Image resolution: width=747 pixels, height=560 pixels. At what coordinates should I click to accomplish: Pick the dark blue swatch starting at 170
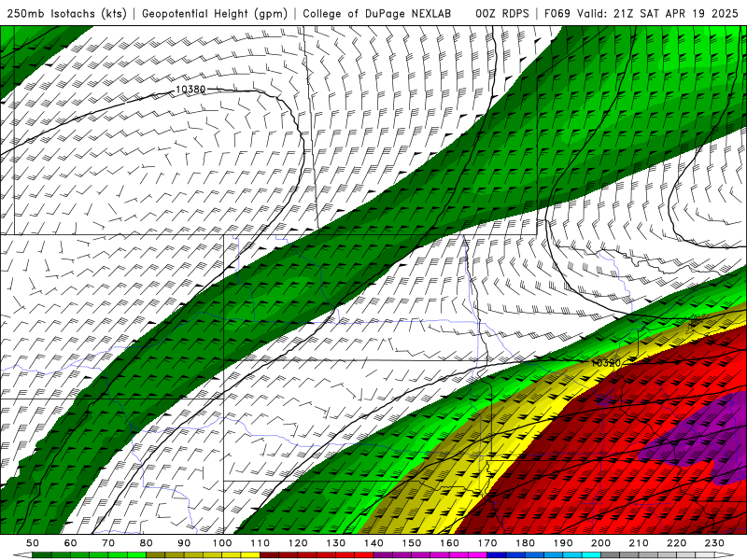coord(497,555)
